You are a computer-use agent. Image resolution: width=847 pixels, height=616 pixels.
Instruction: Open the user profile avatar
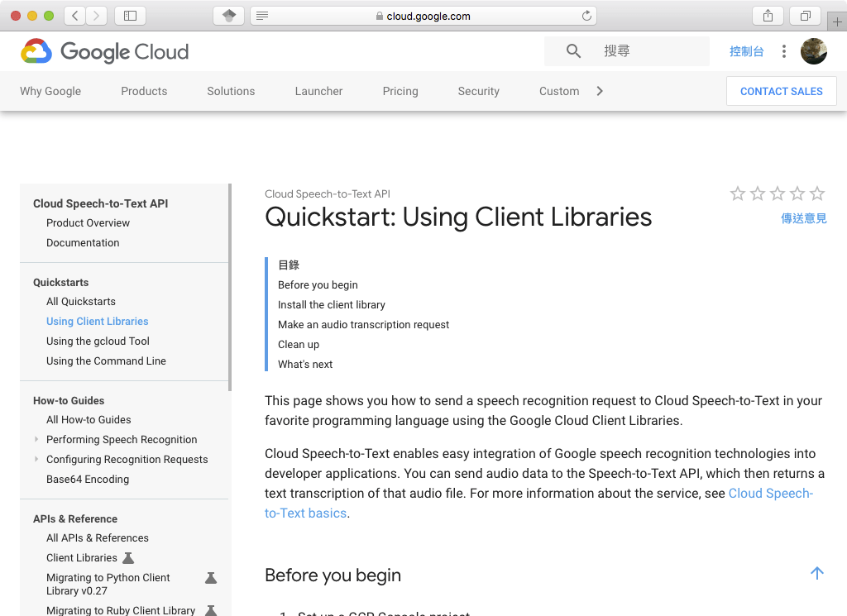814,51
